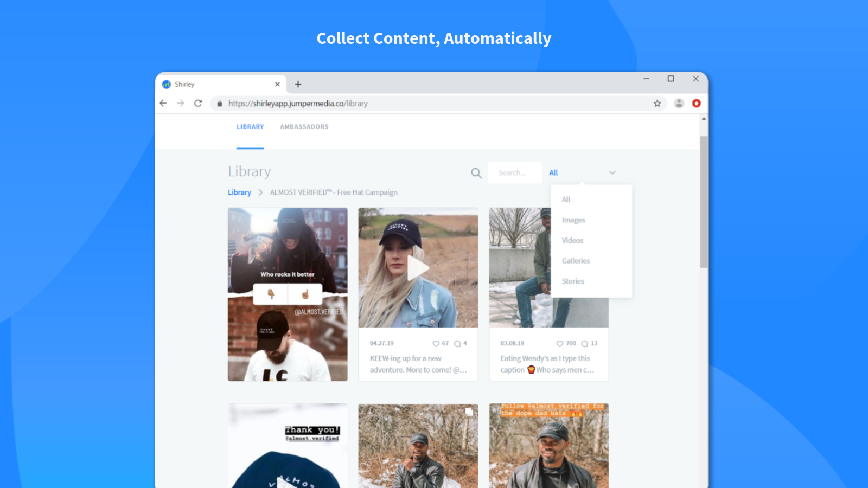Click the 04.27.19 post date
Viewport: 868px width, 488px height.
pos(382,344)
